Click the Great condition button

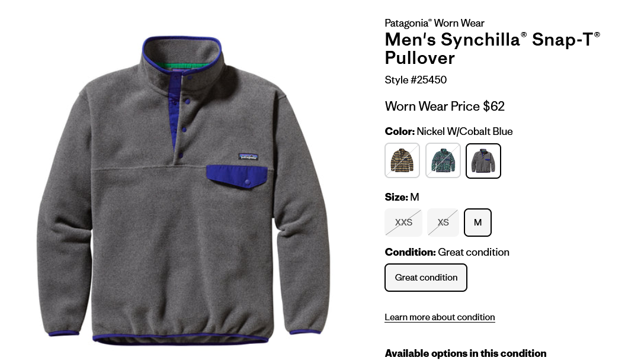click(426, 278)
